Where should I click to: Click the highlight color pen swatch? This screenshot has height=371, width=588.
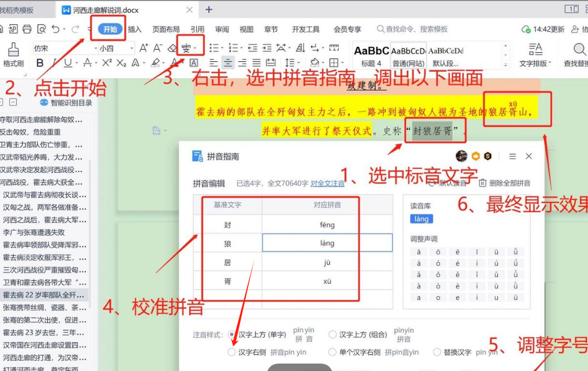155,63
